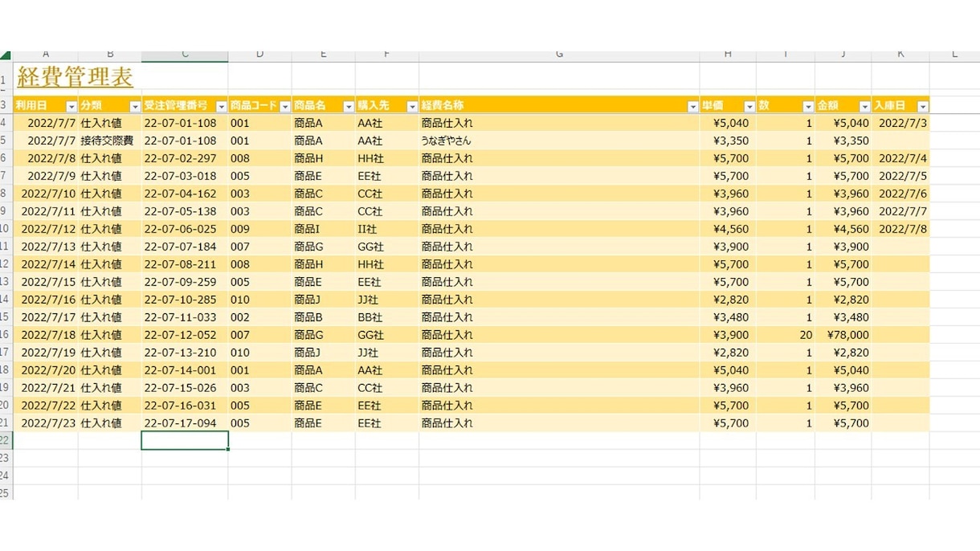Select the 商品I product name cell
This screenshot has width=980, height=551.
(324, 229)
